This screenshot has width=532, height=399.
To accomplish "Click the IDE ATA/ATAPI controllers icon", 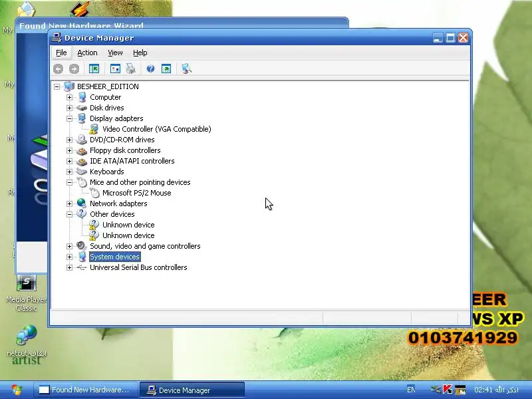I will 81,161.
